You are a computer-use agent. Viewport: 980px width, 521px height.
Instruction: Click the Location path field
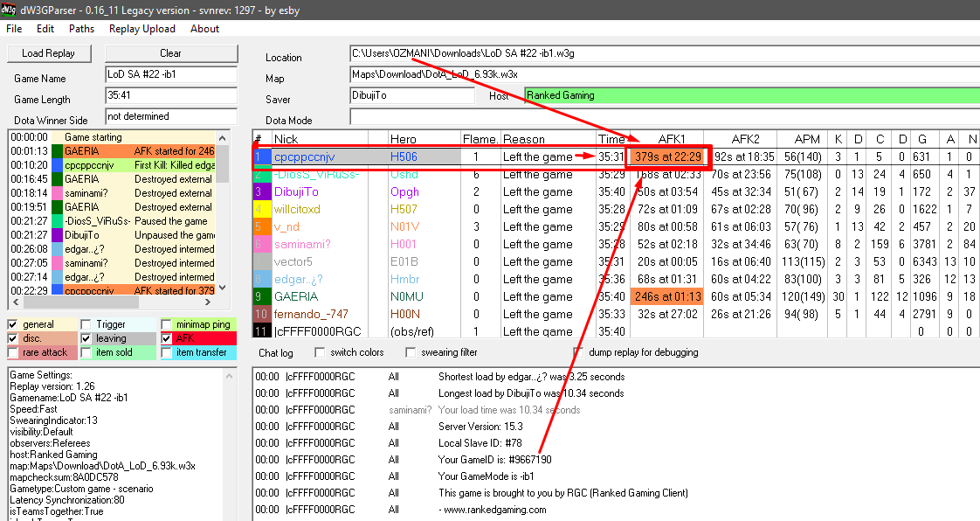[665, 54]
